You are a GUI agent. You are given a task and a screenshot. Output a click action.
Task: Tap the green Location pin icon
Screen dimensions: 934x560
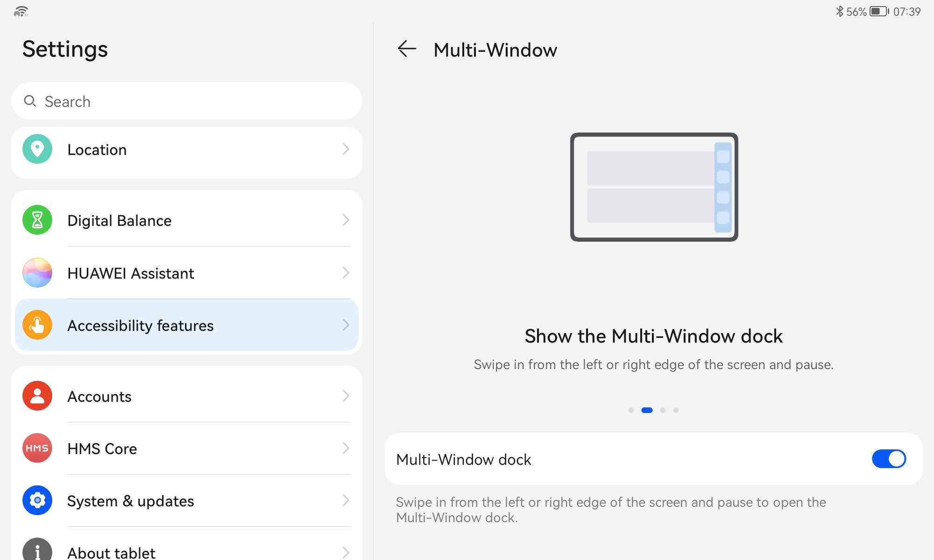(x=37, y=149)
